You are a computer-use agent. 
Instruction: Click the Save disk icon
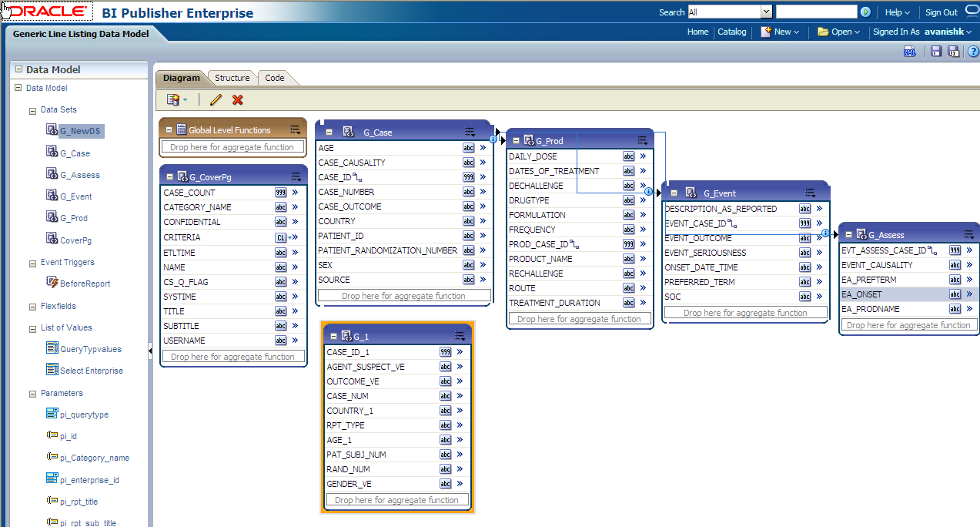click(x=936, y=52)
